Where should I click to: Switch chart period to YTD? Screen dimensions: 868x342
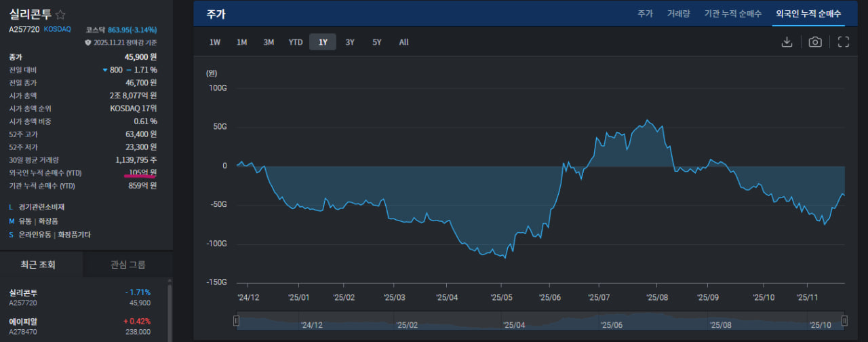[x=296, y=42]
